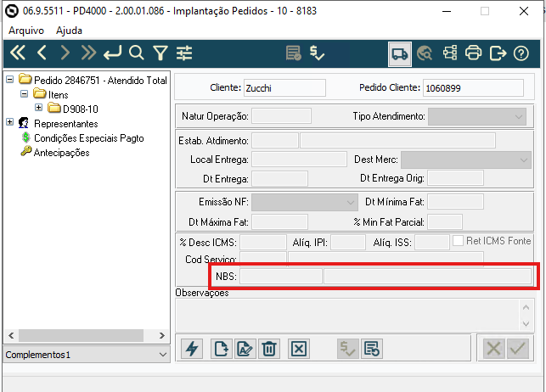This screenshot has height=392, width=546.
Task: Click the tree panel horizontal scrollbar
Action: pyautogui.click(x=81, y=336)
